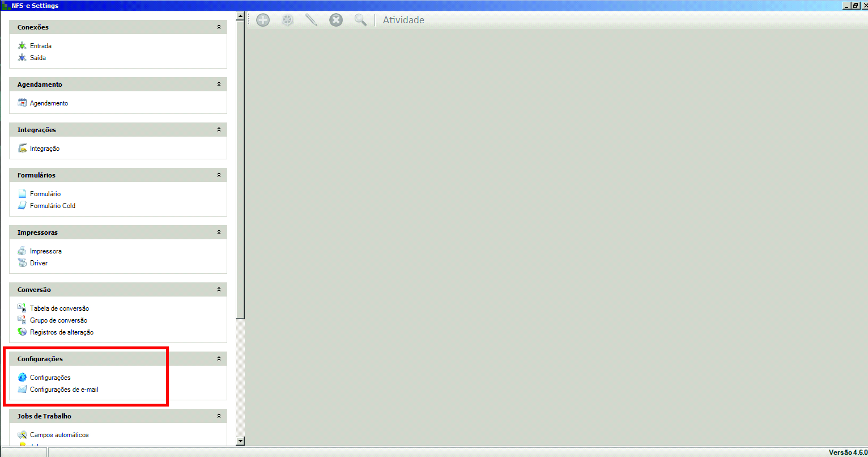Minimize the NFS-e Settings window
Viewport: 868px width, 457px height.
pyautogui.click(x=846, y=5)
